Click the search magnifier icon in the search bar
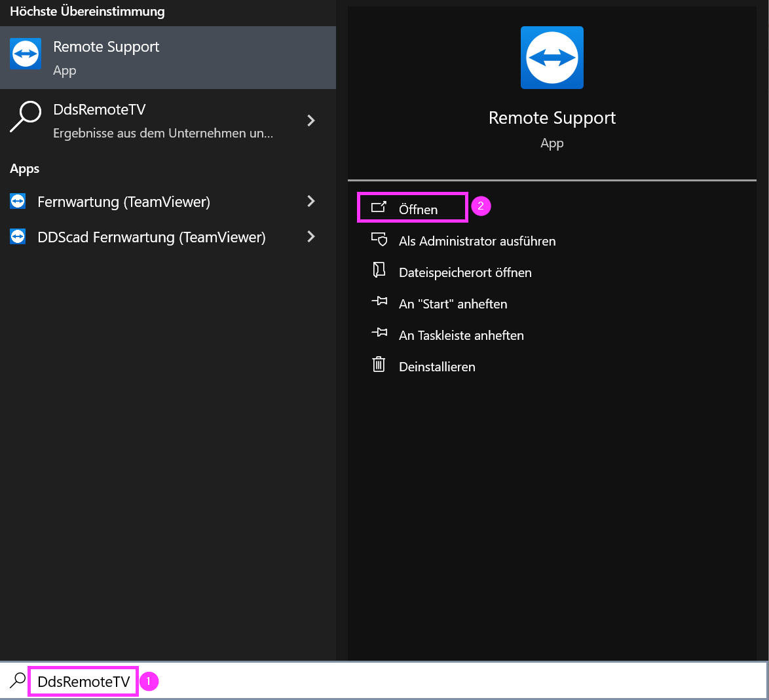The image size is (769, 700). point(18,681)
